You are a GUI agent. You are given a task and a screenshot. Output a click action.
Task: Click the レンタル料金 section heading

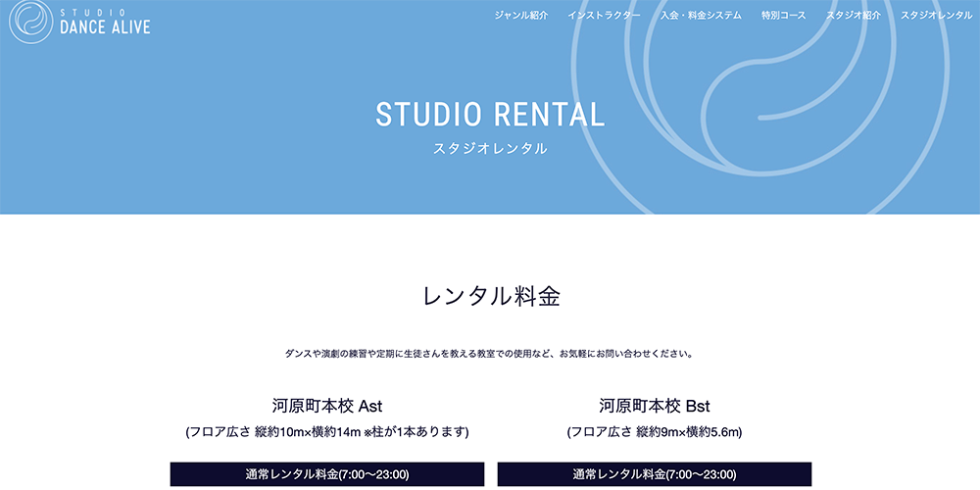490,296
